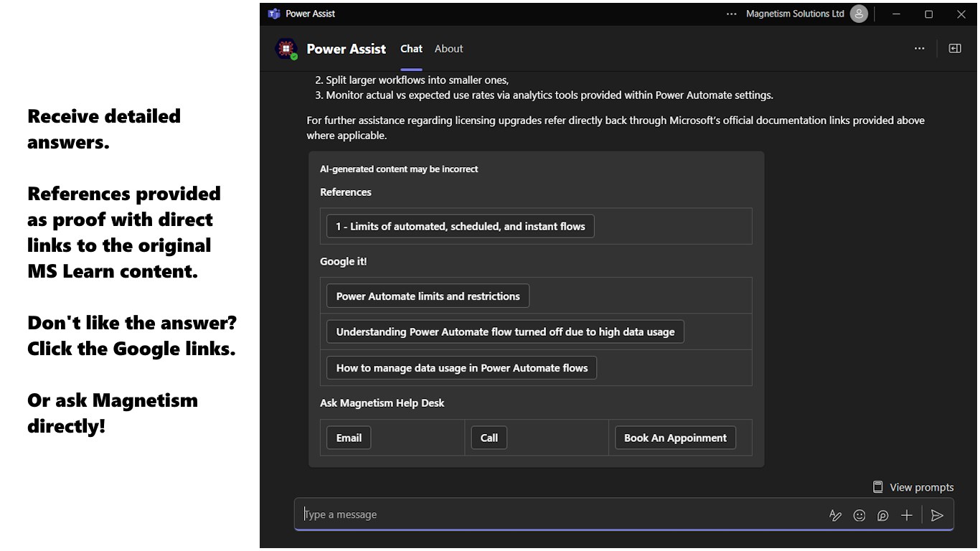This screenshot has height=551, width=980.
Task: Open the emoji picker
Action: (x=859, y=515)
